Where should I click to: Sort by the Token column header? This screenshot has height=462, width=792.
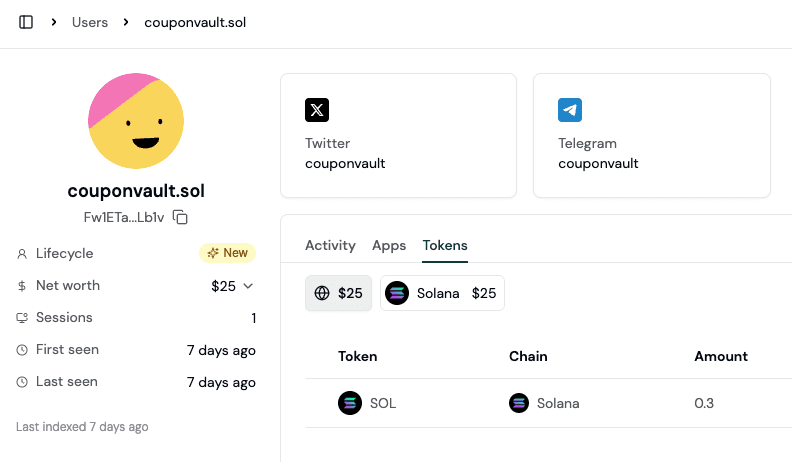(x=357, y=356)
